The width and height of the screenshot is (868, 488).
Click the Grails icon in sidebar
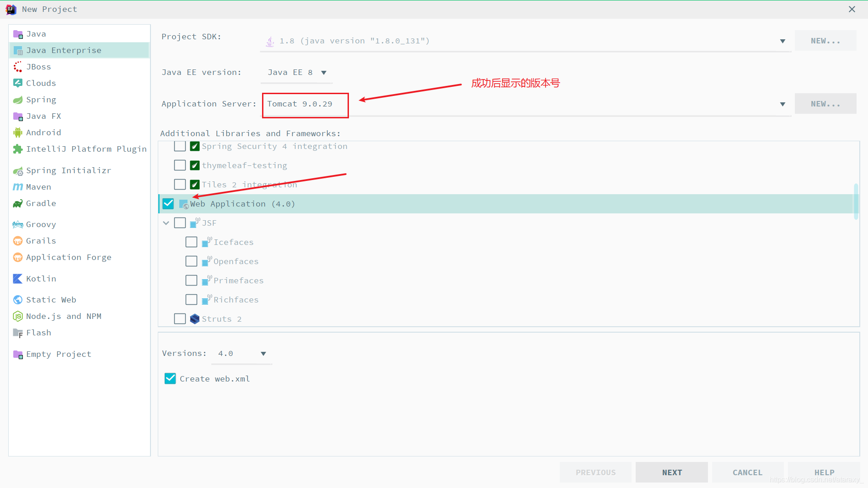coord(18,241)
